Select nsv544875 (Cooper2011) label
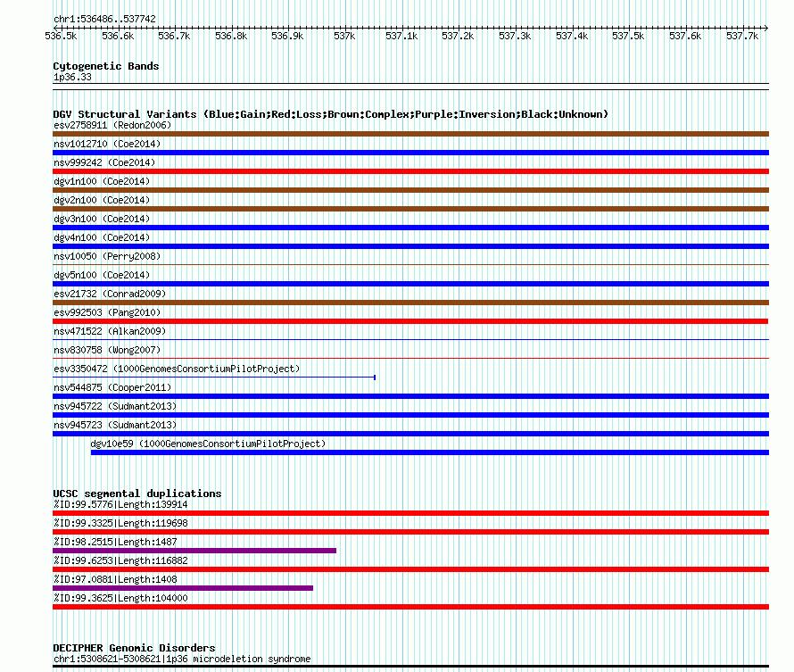 click(x=112, y=387)
